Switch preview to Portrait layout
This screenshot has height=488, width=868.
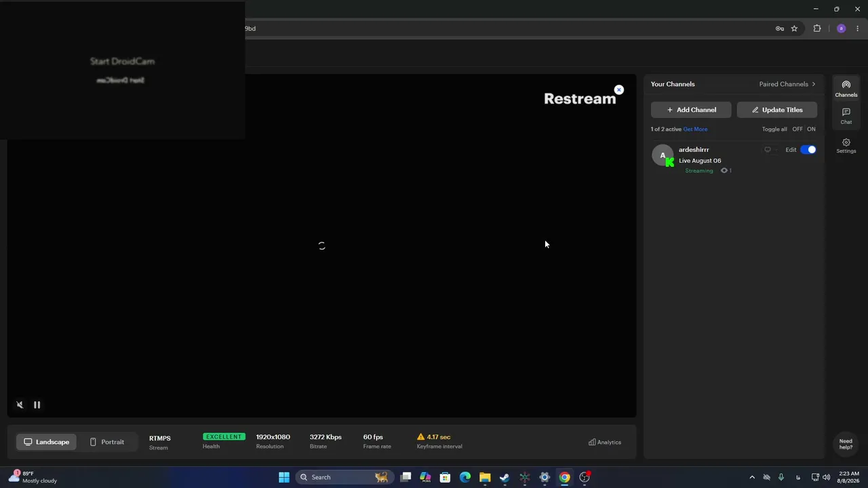pos(106,442)
